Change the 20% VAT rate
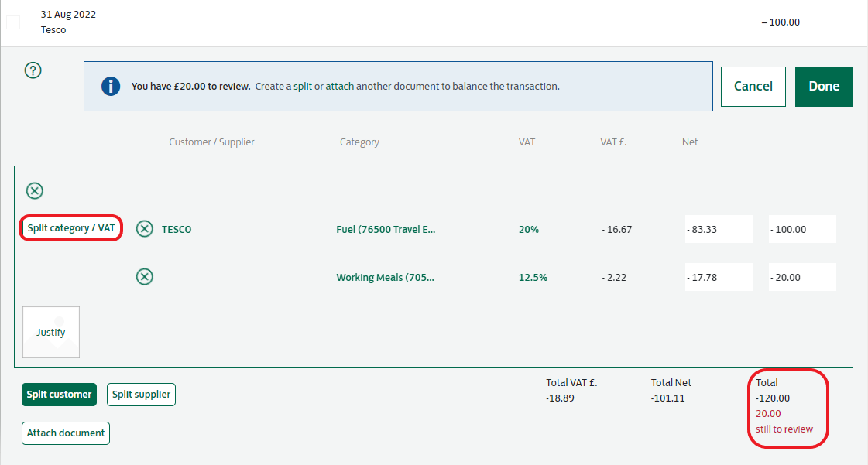The image size is (868, 465). 529,229
